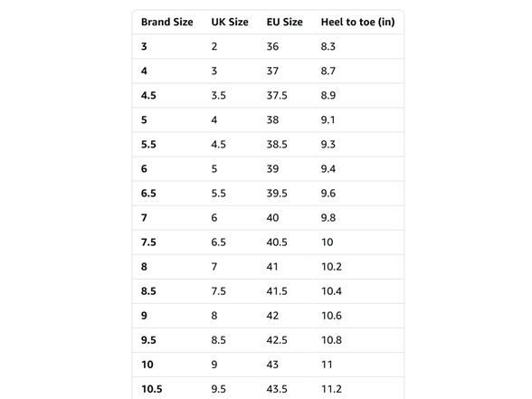
Task: Click heel to toe value 9.1
Action: 328,119
